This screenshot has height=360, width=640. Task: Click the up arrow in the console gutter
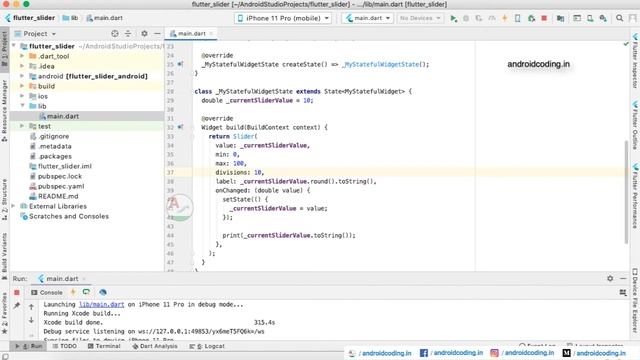coord(31,306)
